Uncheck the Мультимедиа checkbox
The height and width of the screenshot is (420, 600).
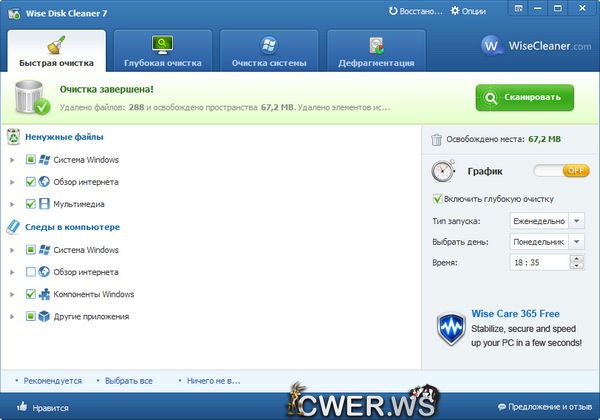(31, 204)
